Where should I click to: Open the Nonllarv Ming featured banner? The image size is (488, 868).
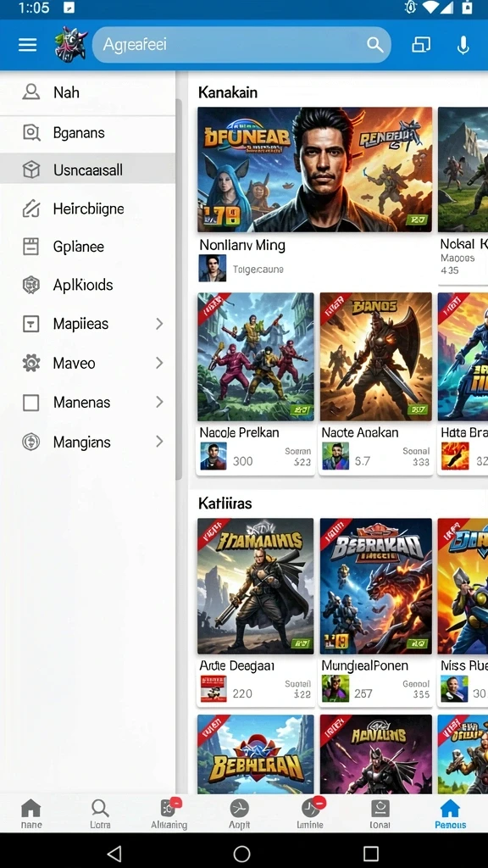tap(315, 169)
